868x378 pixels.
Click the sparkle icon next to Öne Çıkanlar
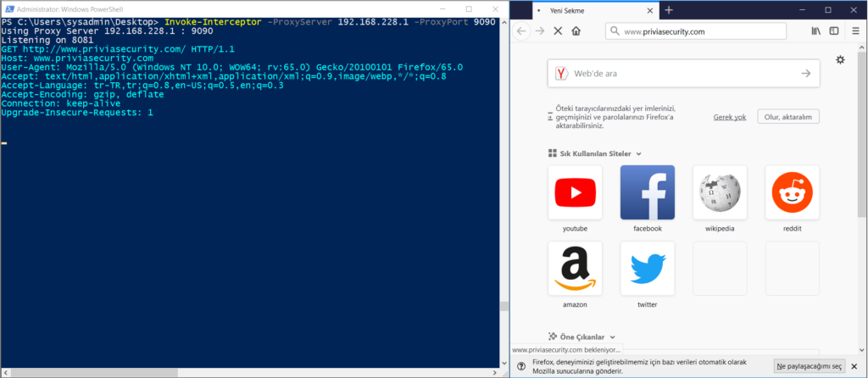pos(551,336)
